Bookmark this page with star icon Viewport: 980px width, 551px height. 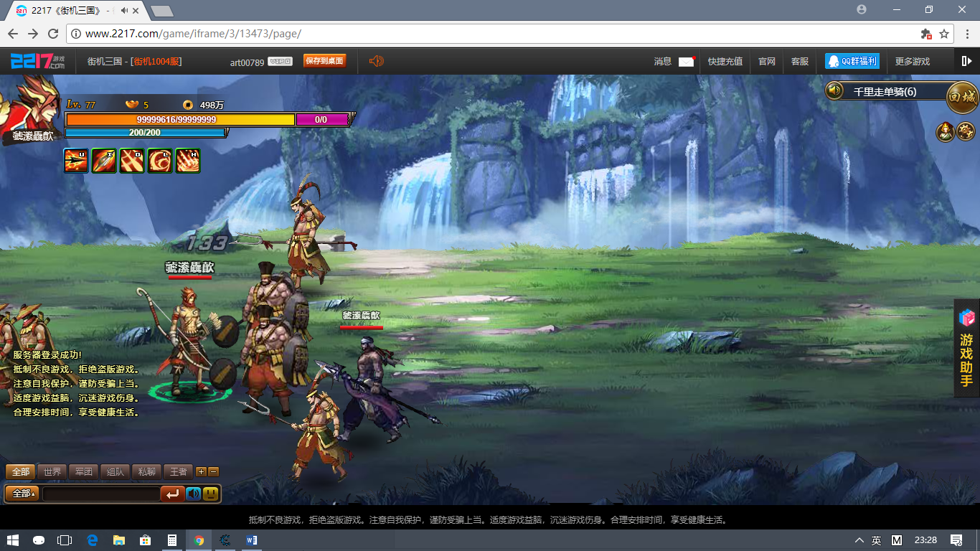pyautogui.click(x=944, y=34)
